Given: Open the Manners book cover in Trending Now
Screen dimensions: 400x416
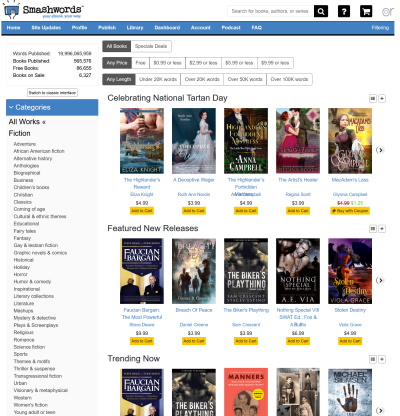Looking at the screenshot, I should 246,392.
